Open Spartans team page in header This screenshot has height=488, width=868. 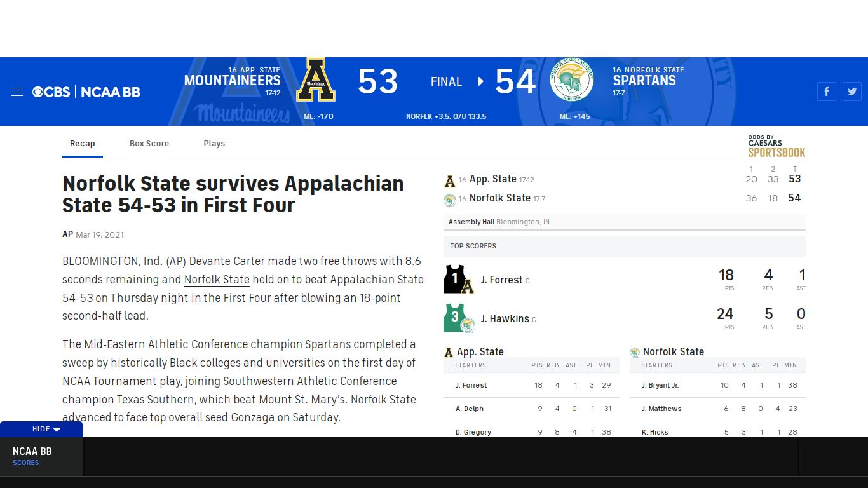[x=644, y=81]
